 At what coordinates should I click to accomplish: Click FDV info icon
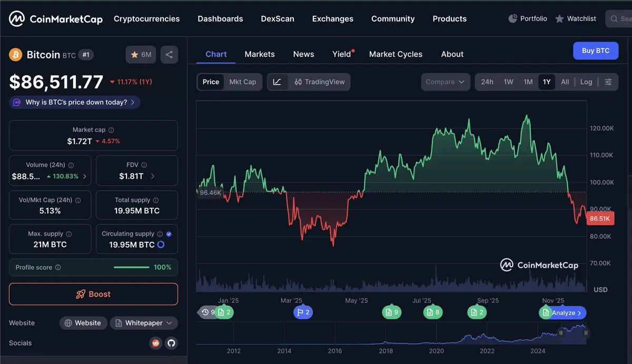144,165
